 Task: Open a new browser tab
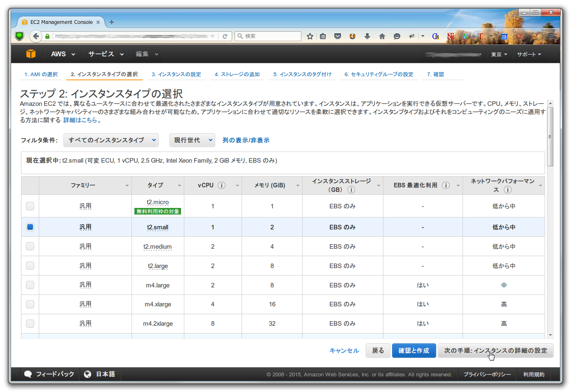[x=112, y=22]
